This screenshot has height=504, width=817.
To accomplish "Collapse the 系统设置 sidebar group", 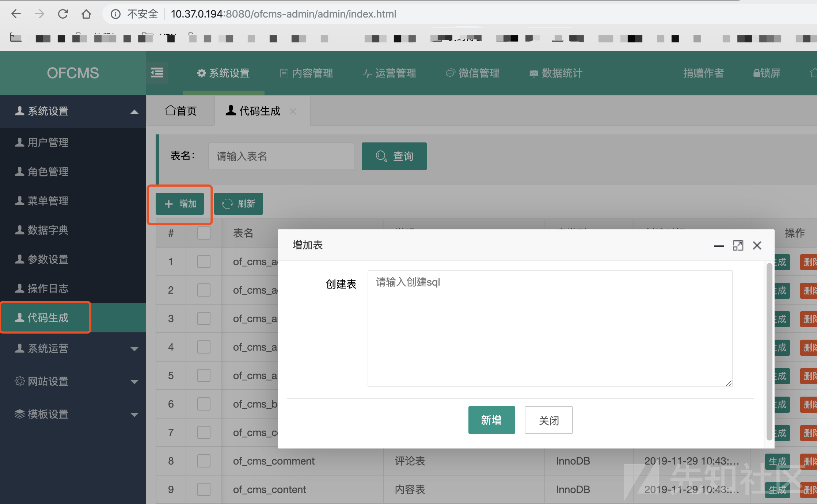I will pyautogui.click(x=73, y=111).
